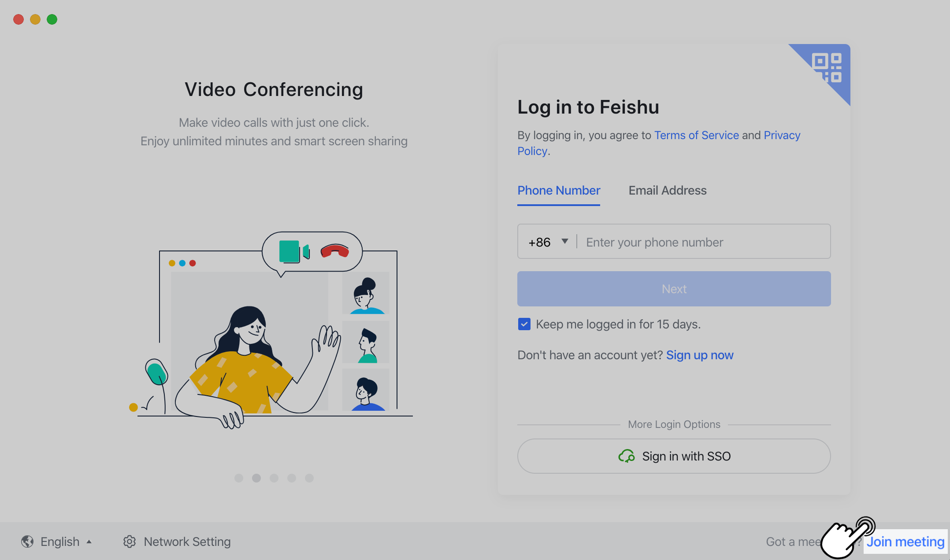950x560 pixels.
Task: Maximize window with green button
Action: pos(52,19)
